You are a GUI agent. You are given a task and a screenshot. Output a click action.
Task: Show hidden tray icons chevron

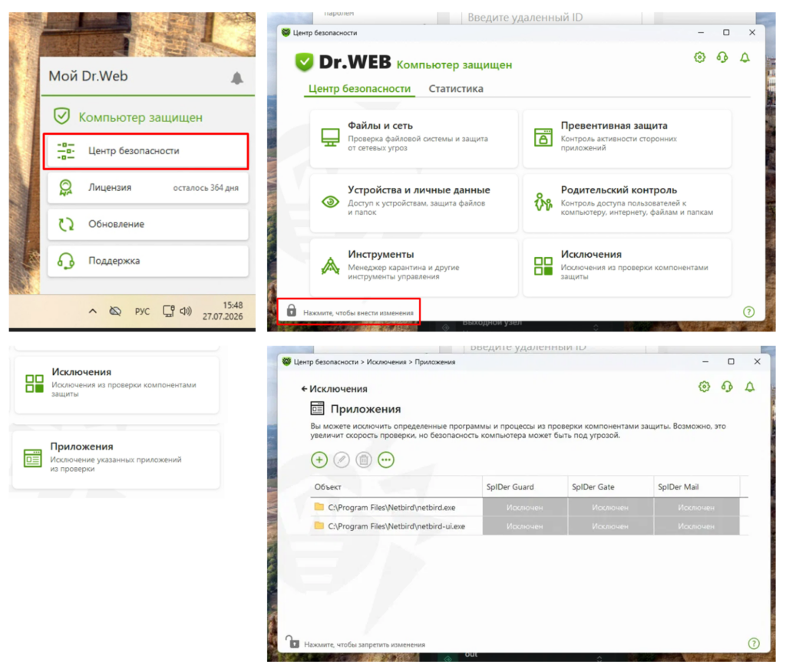pyautogui.click(x=93, y=311)
